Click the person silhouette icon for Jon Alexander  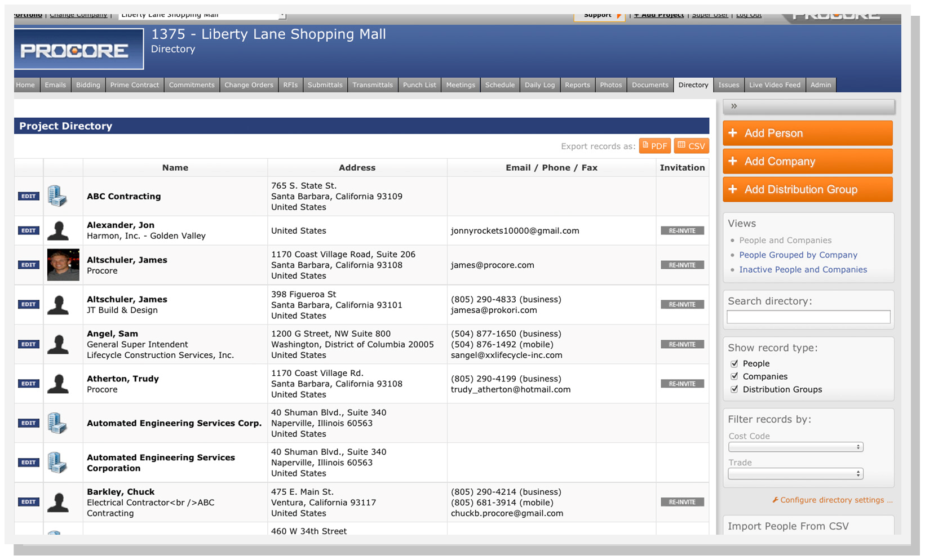point(58,230)
